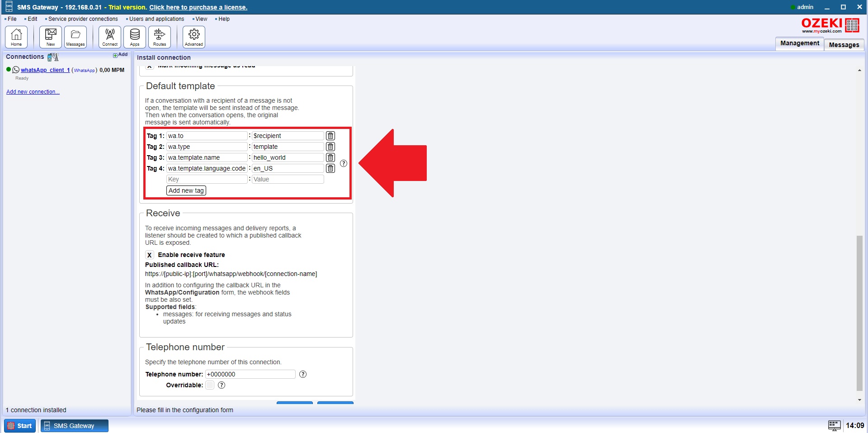868x433 pixels.
Task: Open help icon next to Overridable checkbox
Action: [222, 385]
